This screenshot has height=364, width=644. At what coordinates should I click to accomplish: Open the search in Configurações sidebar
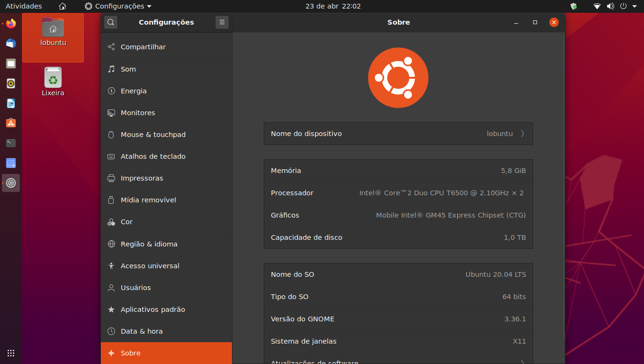(x=110, y=22)
